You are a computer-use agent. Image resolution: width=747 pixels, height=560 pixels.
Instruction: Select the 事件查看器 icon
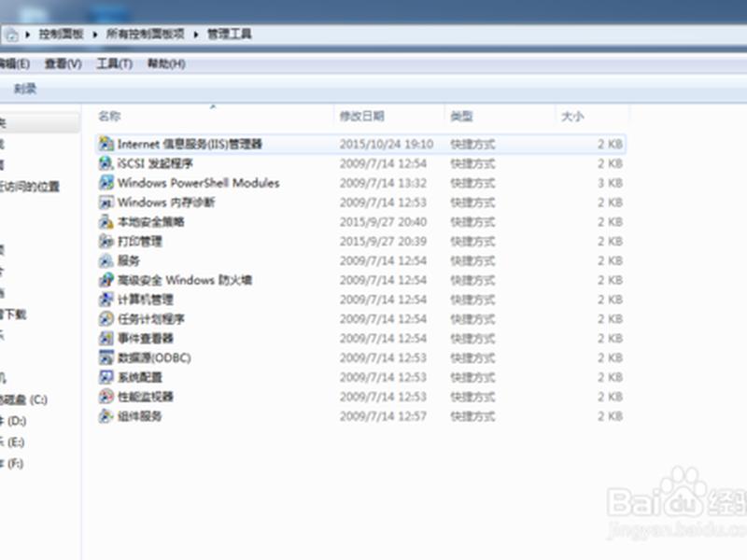click(106, 338)
